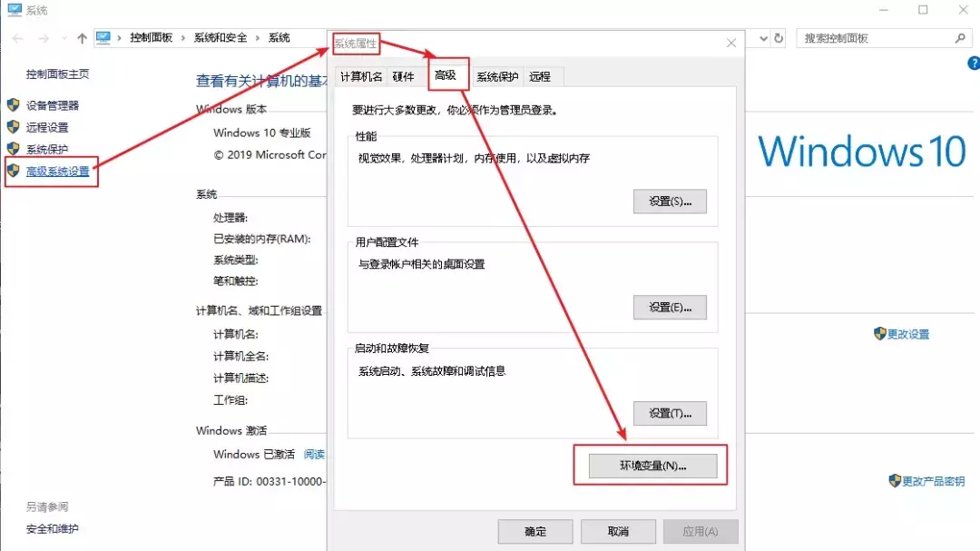The image size is (980, 551).
Task: Click the back arrow in the explorer window
Action: pos(17,38)
